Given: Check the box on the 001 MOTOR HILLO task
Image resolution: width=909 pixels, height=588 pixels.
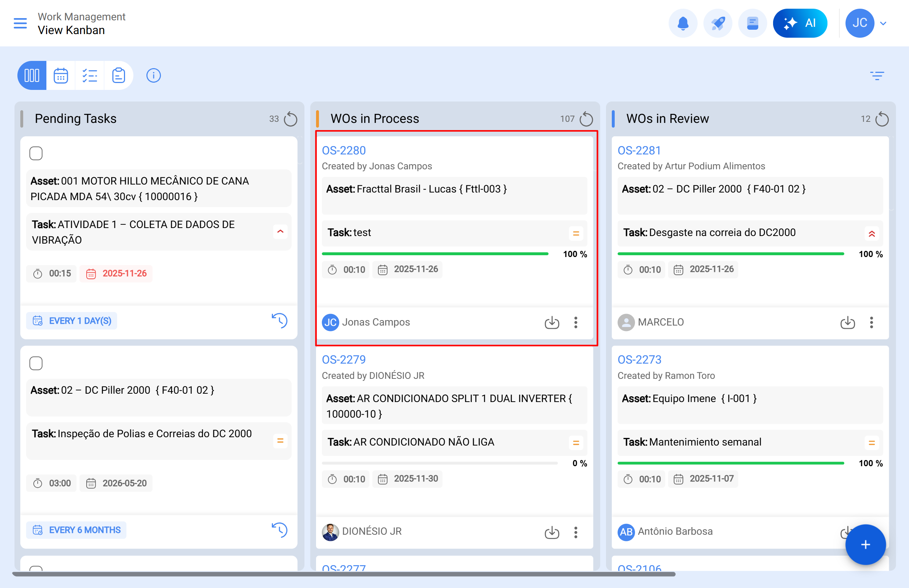Looking at the screenshot, I should click(36, 153).
